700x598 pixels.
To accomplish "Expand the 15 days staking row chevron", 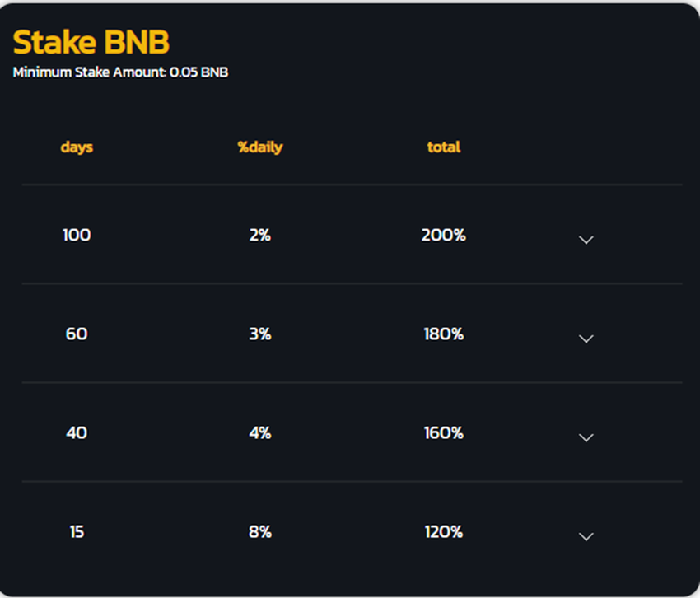I will 586,536.
